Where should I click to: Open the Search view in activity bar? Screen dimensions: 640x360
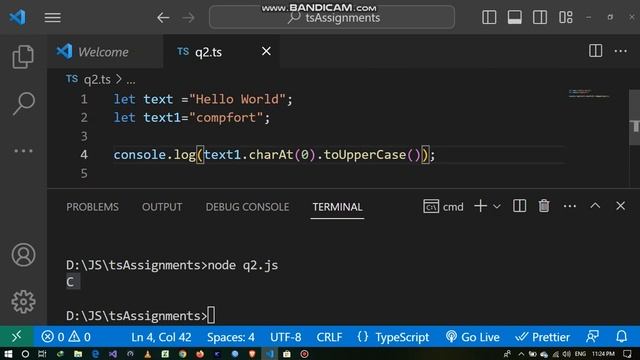pyautogui.click(x=23, y=104)
